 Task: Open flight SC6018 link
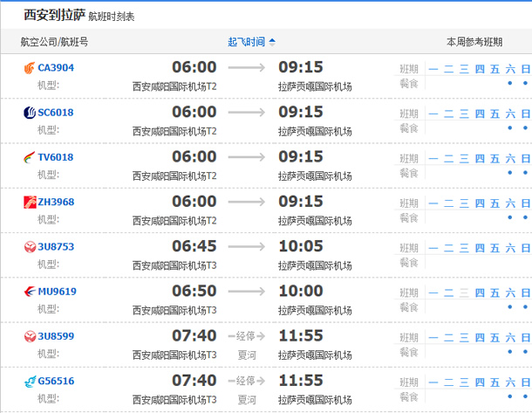56,113
